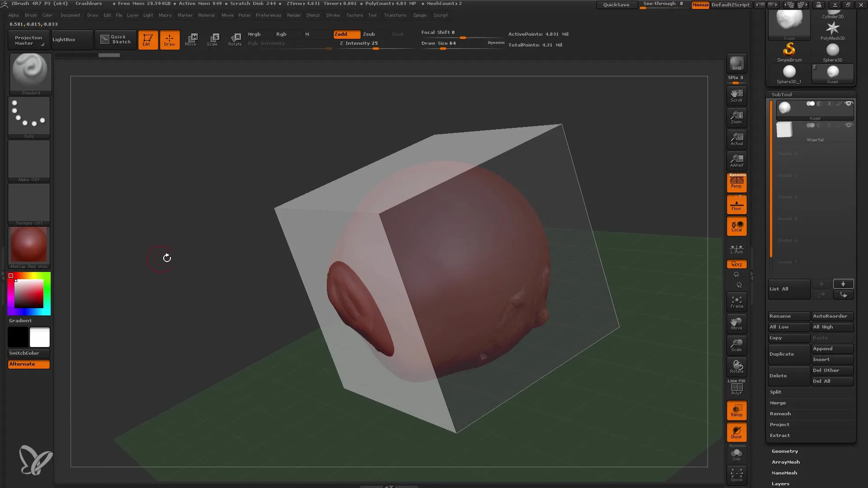Click the red color swatch in color picker
Screen dimensions: 868x488
coord(11,275)
